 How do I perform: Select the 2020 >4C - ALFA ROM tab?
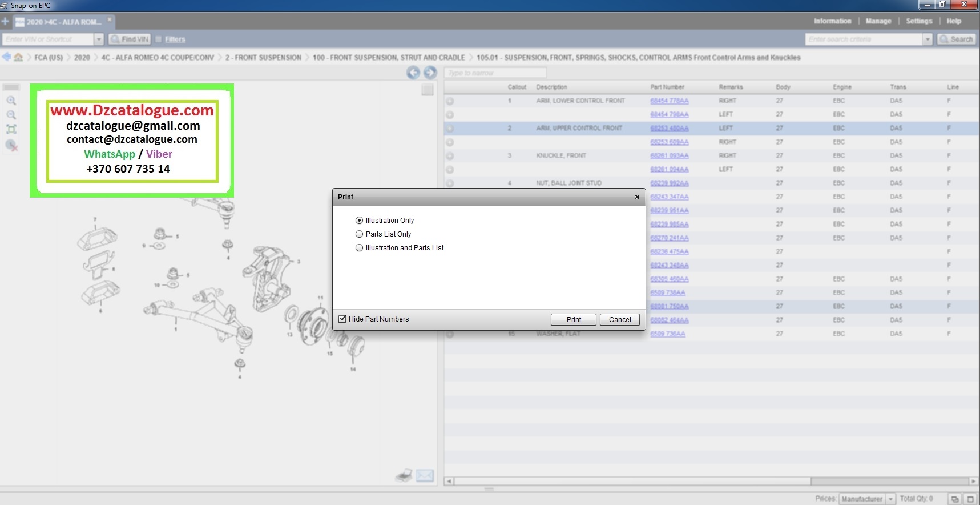[x=63, y=22]
